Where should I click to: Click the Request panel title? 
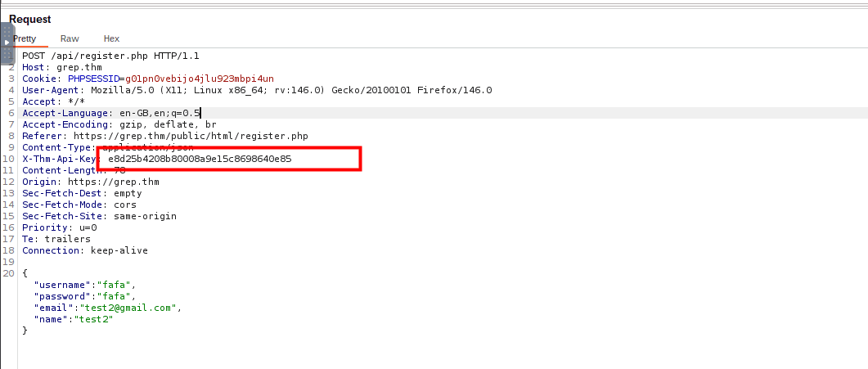pyautogui.click(x=29, y=19)
